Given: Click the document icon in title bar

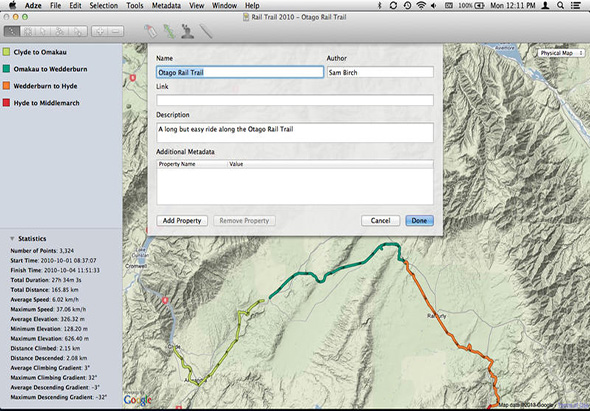Looking at the screenshot, I should (x=246, y=17).
